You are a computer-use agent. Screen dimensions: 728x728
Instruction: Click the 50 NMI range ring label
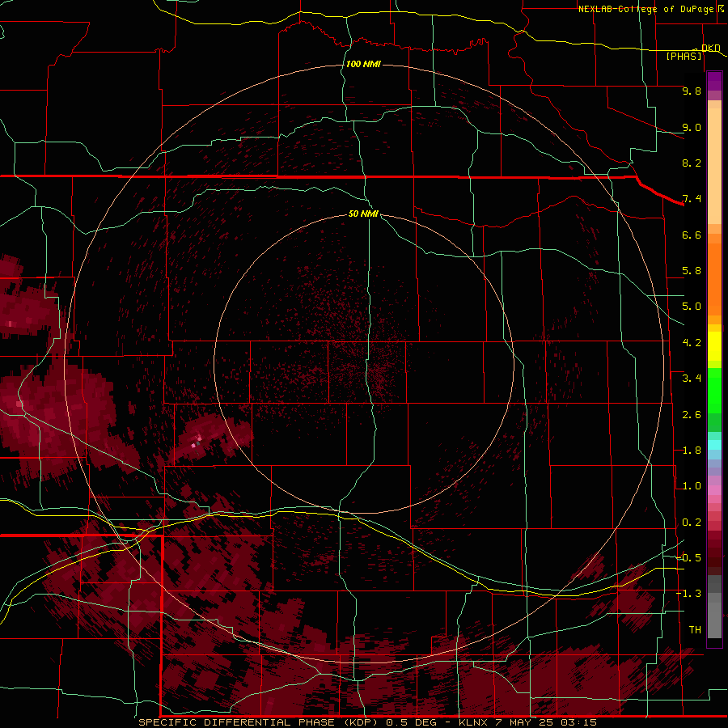click(363, 214)
